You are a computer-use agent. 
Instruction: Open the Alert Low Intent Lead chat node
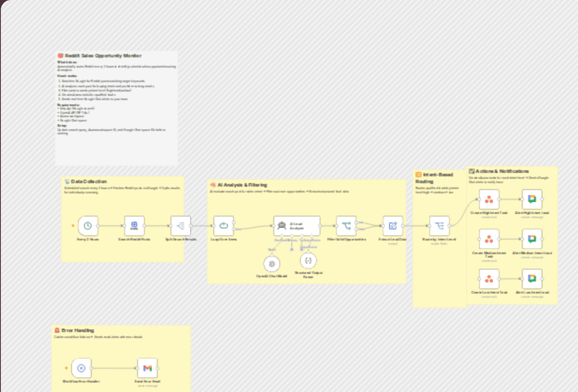(532, 279)
